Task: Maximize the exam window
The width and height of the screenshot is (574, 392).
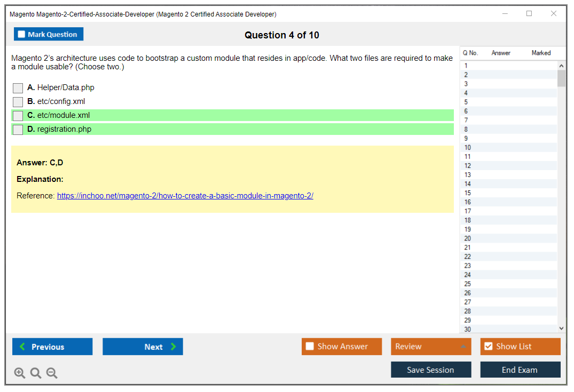Action: 529,14
